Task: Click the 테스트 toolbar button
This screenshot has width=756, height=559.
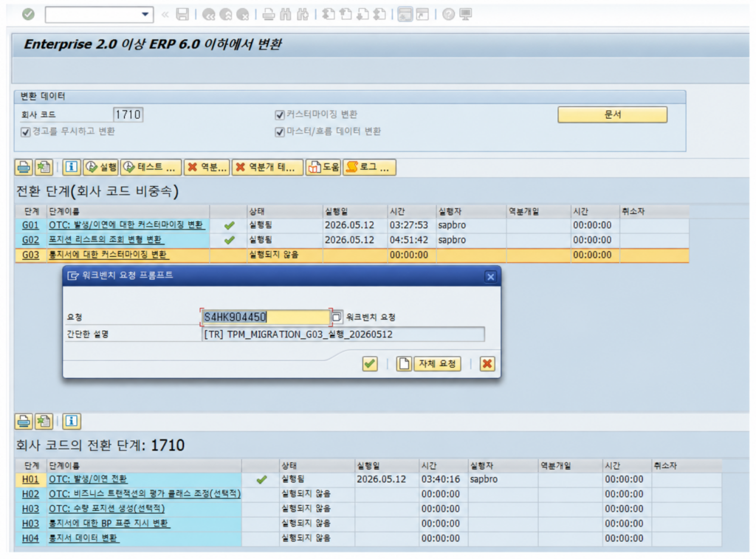Action: point(151,168)
